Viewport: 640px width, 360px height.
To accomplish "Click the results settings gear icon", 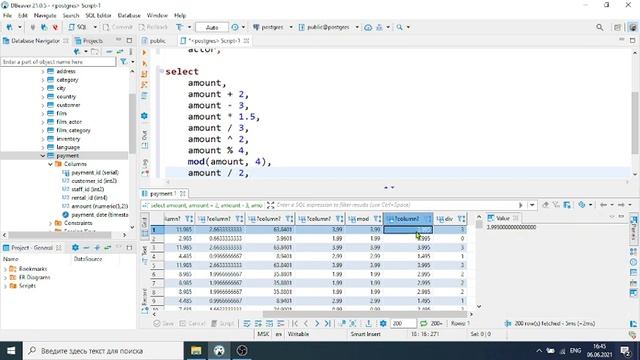I will point(383,324).
